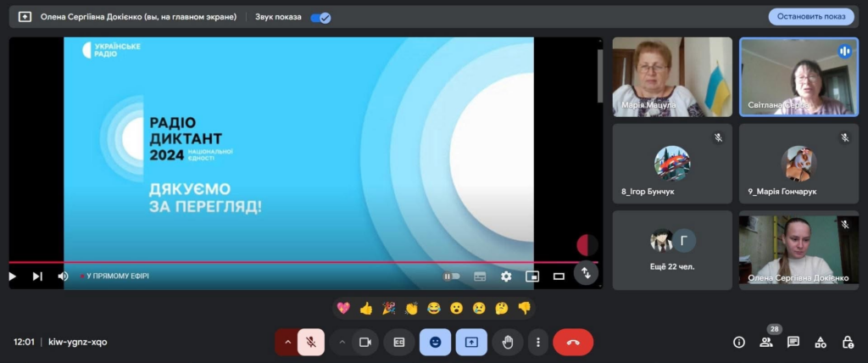Send the crying face reaction
The width and height of the screenshot is (868, 363).
(479, 308)
